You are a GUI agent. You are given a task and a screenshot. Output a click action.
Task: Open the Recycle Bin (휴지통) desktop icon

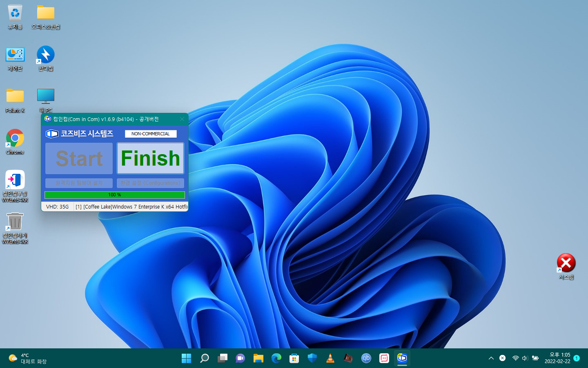tap(15, 17)
